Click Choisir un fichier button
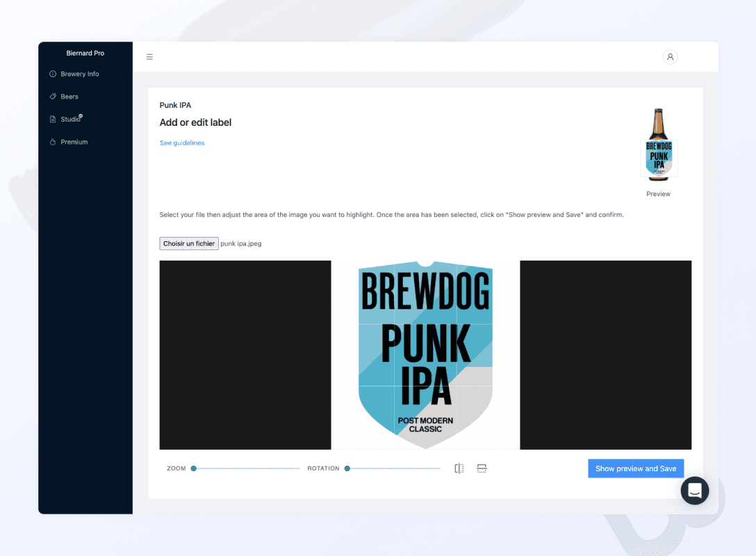756x556 pixels. (189, 243)
